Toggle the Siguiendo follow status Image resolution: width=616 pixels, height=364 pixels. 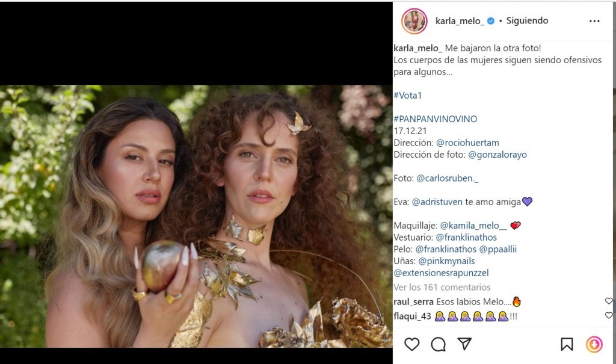527,21
